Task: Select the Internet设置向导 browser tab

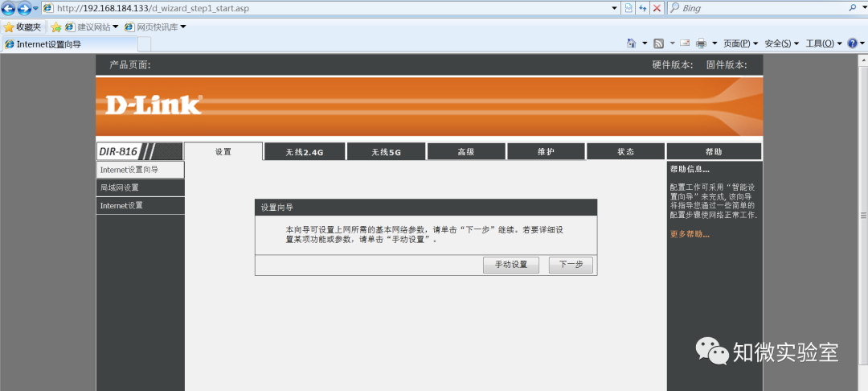Action: click(68, 43)
